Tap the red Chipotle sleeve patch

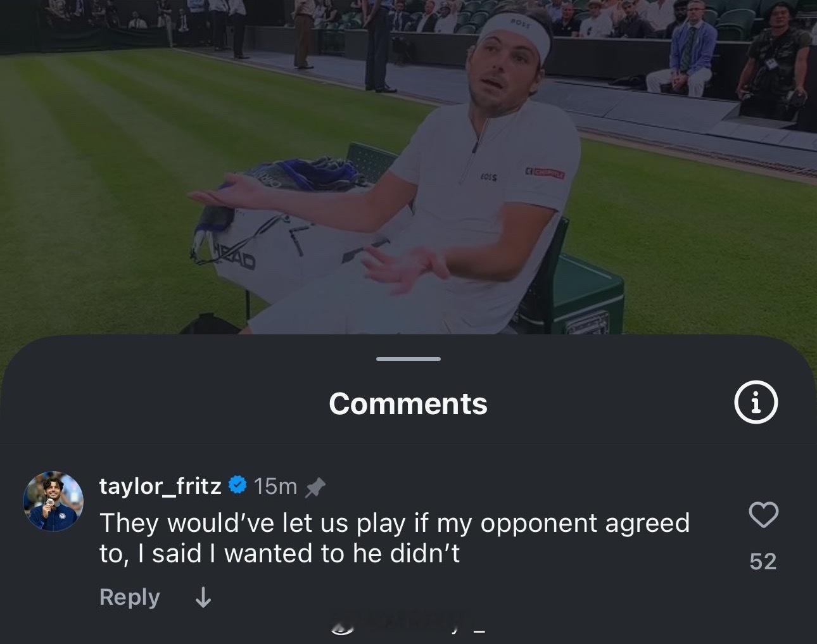[545, 172]
